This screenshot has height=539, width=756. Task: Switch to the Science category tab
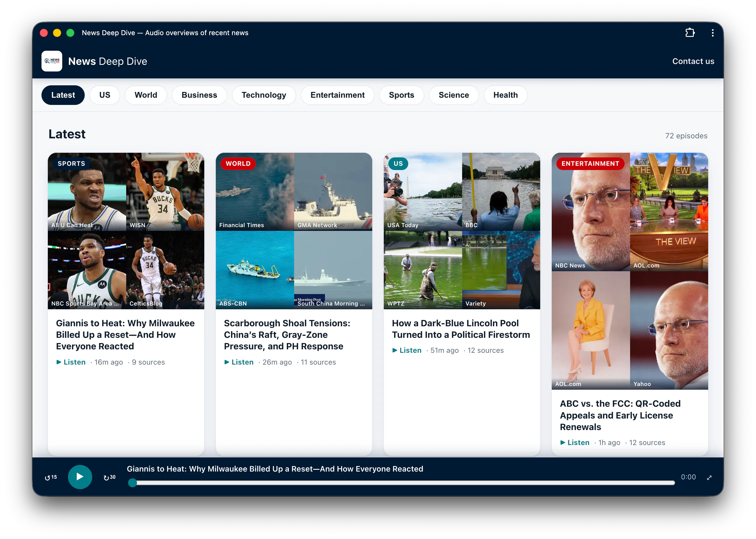pyautogui.click(x=454, y=95)
